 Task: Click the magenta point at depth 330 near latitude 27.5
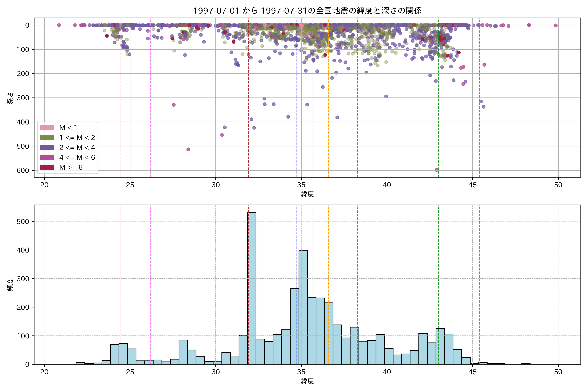(174, 105)
